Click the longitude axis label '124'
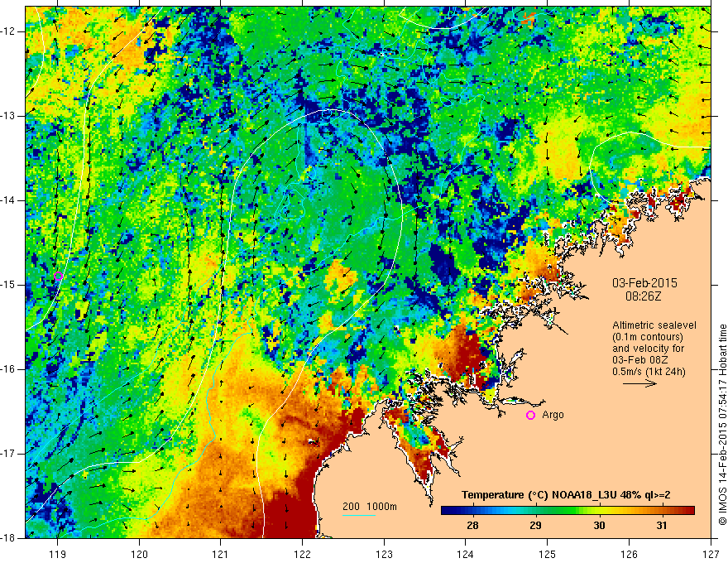Viewport: 728px width, 563px height. (466, 554)
